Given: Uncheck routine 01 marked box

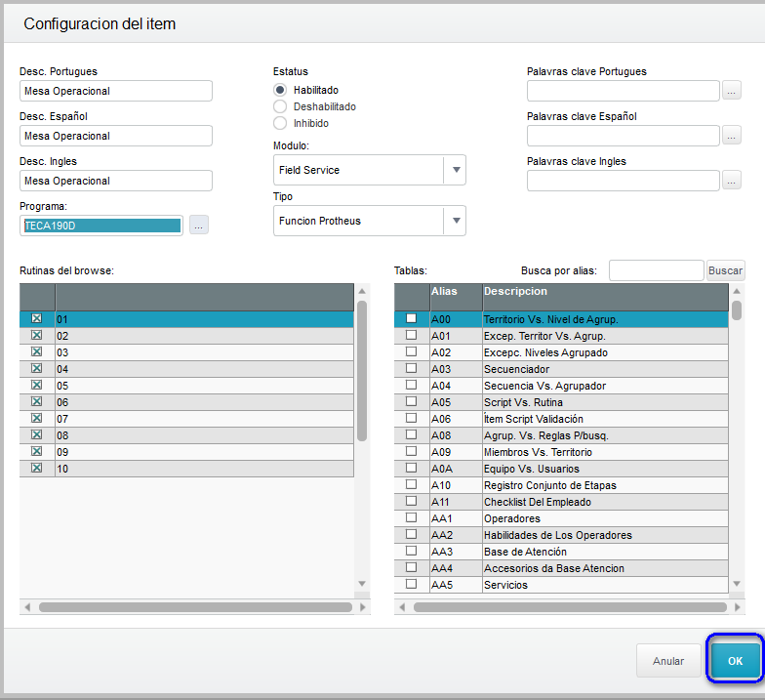Looking at the screenshot, I should (x=37, y=318).
